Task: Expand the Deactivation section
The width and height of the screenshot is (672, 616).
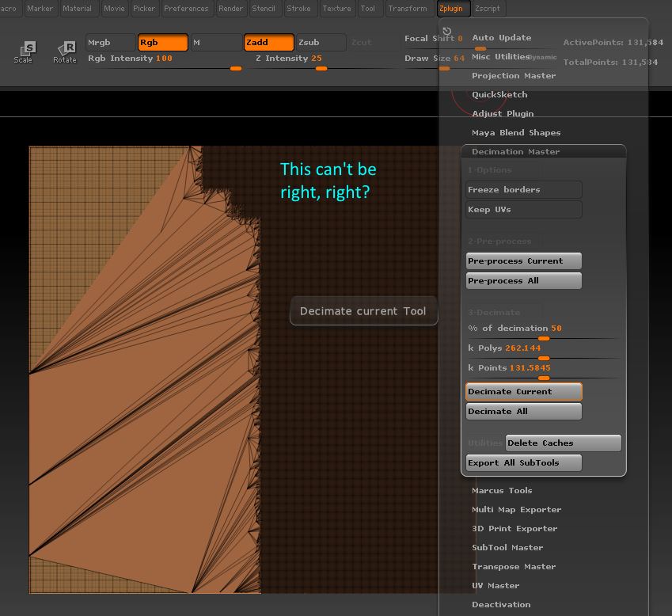Action: (501, 604)
